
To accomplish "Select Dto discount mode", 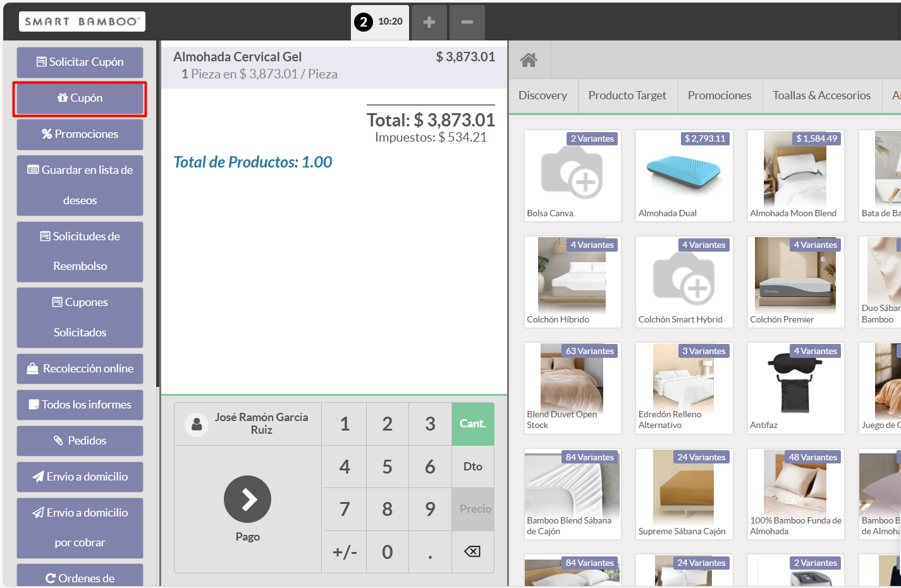I will point(472,467).
